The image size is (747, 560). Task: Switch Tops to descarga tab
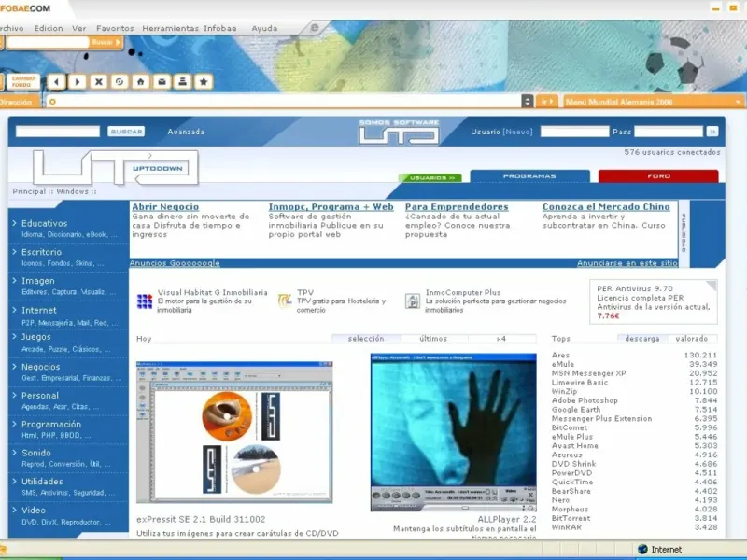(x=642, y=339)
